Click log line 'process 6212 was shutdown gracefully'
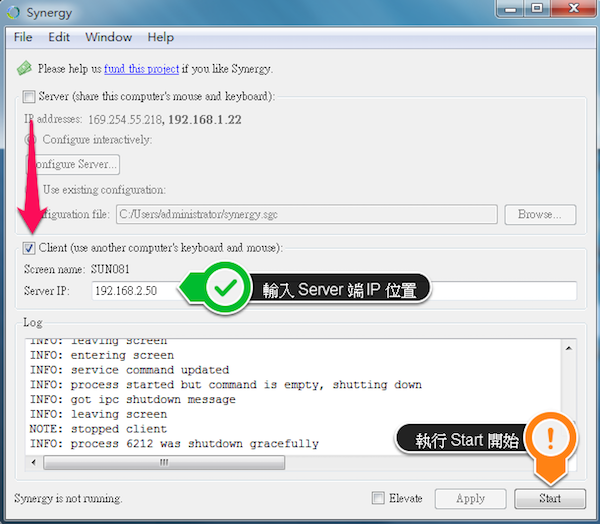The image size is (600, 524). (195, 444)
